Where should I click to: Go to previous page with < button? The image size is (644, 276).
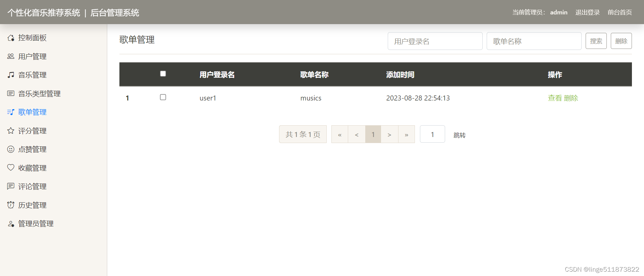pos(357,134)
